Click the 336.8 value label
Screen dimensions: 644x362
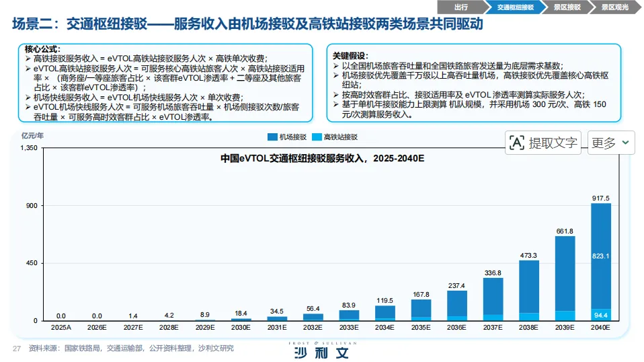493,273
